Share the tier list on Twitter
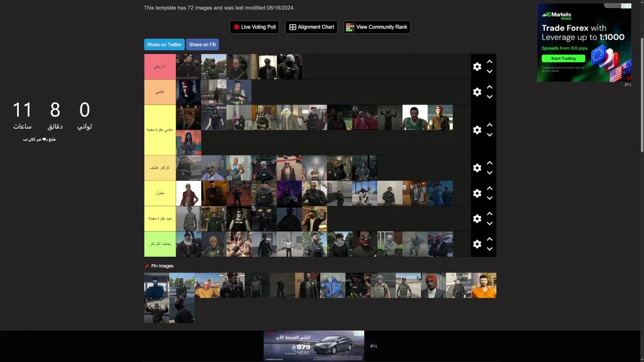 [164, 45]
